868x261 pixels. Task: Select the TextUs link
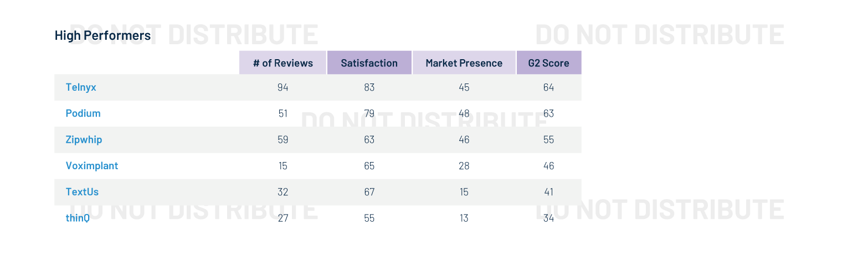coord(82,192)
